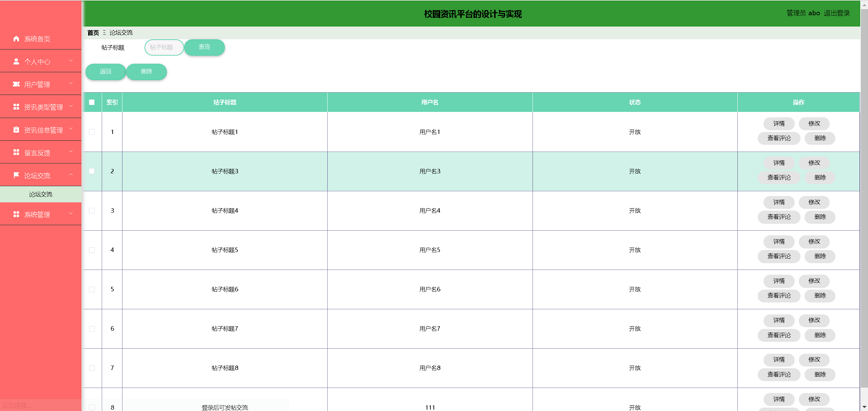Expand the 系统管理 chevron arrow
The height and width of the screenshot is (411, 868).
(x=71, y=214)
